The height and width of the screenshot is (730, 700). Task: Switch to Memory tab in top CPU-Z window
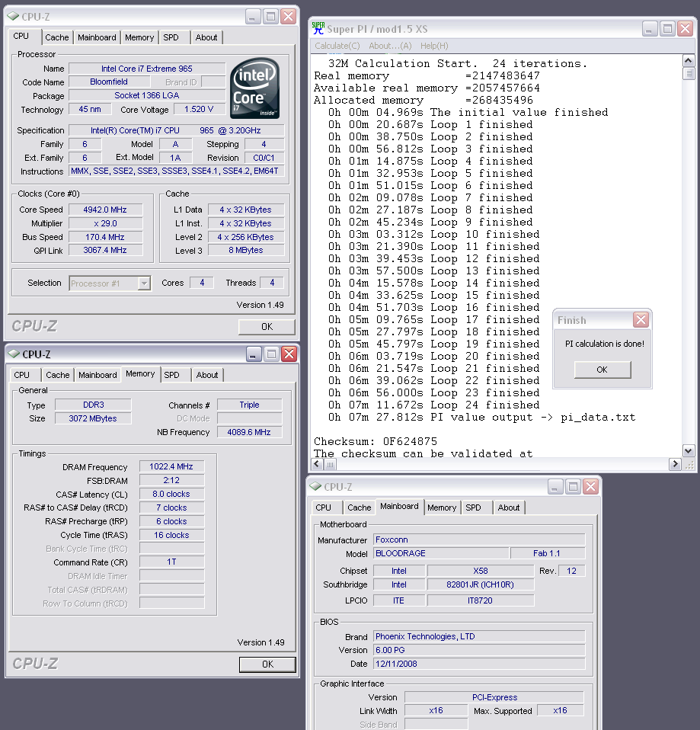139,37
